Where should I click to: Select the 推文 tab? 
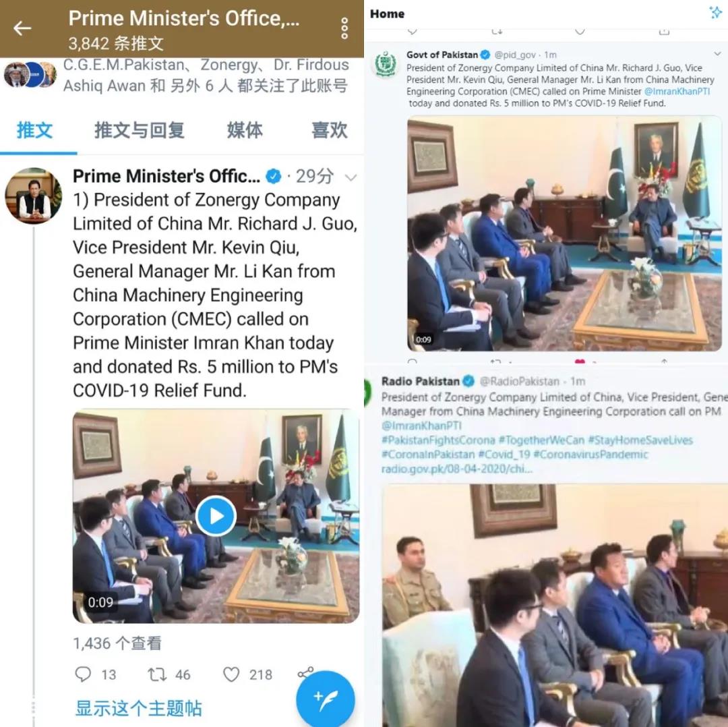pos(35,130)
